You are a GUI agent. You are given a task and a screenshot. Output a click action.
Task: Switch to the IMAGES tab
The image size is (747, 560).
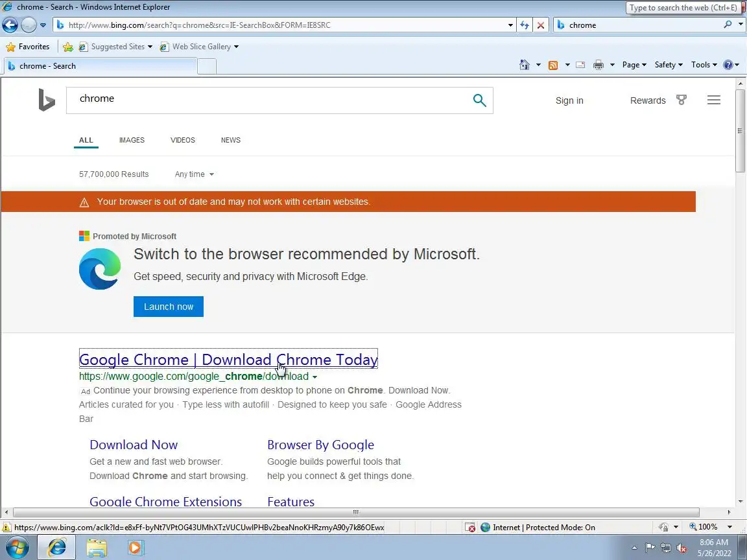click(132, 140)
